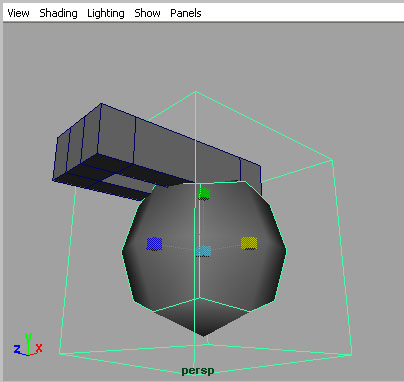Click the cyan center uniform scale handle
Viewport: 404px width, 382px height.
coord(203,251)
